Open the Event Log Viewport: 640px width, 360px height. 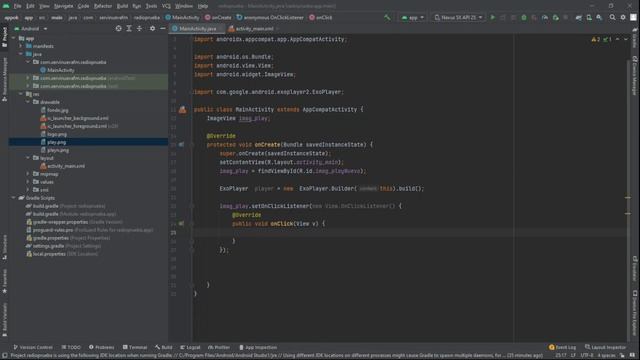[x=562, y=347]
